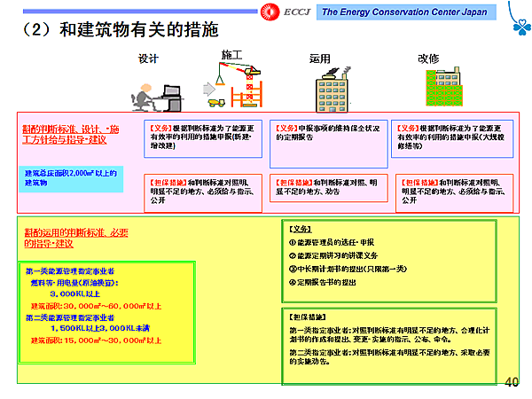The width and height of the screenshot is (532, 399).
Task: Click the 【义务】 box mentioning 大规模修缮等
Action: tap(452, 139)
